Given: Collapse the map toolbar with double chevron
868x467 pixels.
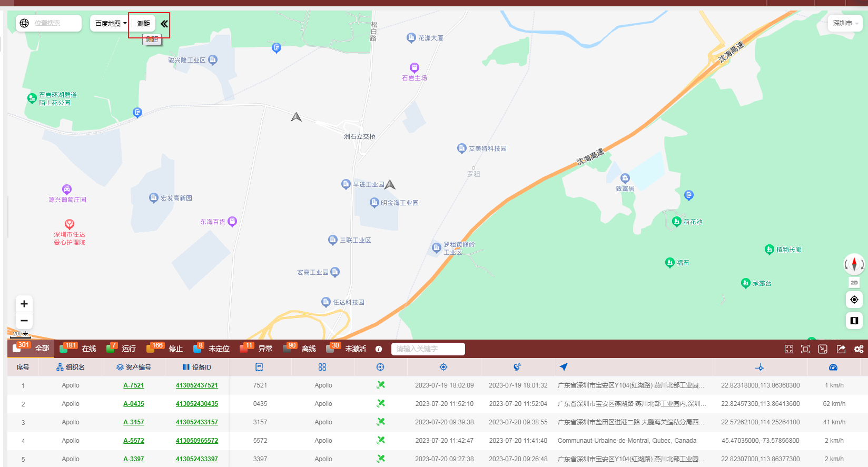Looking at the screenshot, I should pos(164,24).
